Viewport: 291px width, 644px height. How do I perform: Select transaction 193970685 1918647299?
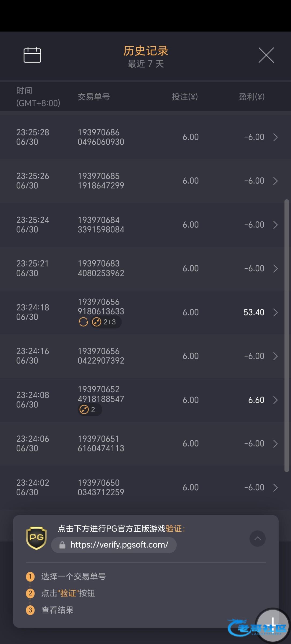point(101,181)
